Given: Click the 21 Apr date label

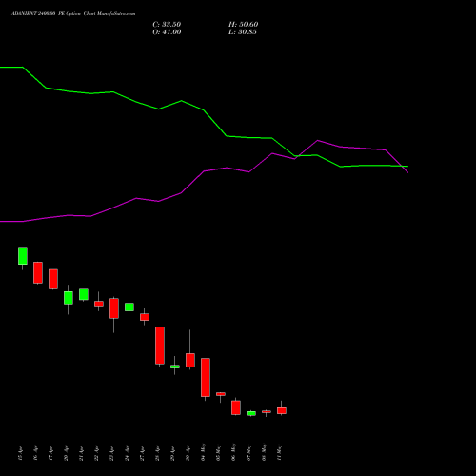Looking at the screenshot, I should click(82, 453).
